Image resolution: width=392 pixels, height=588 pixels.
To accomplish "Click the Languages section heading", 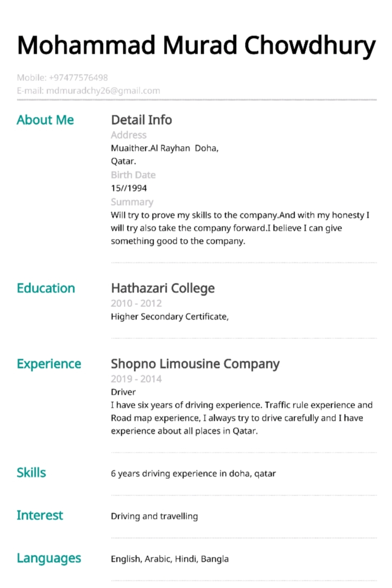I will (x=49, y=558).
